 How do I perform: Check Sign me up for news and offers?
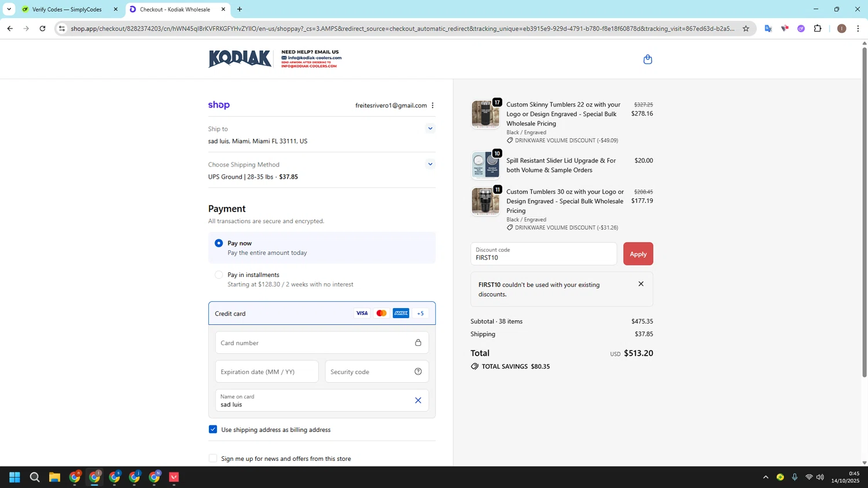click(213, 458)
